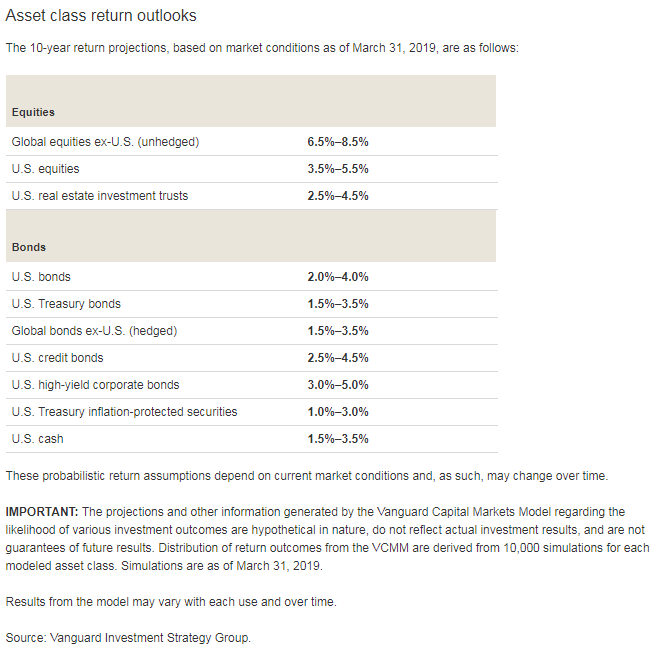The width and height of the screenshot is (666, 648).
Task: Select U.S. real estate investment trusts label
Action: pyautogui.click(x=99, y=196)
